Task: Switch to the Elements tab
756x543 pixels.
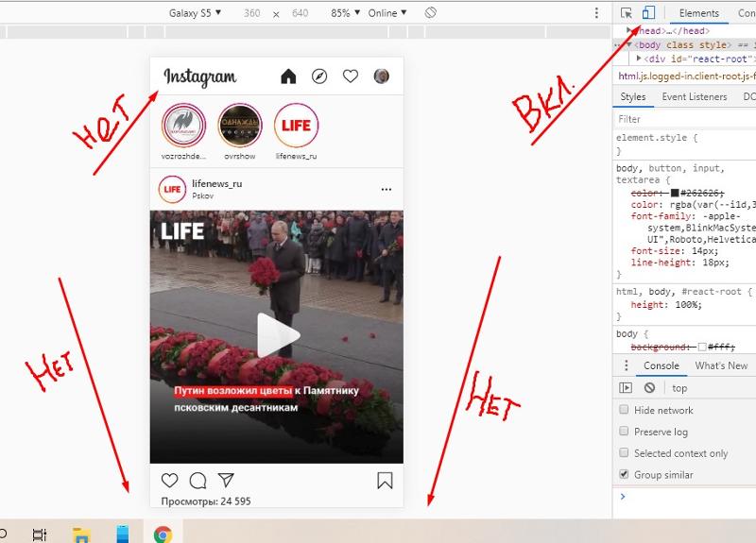Action: 698,13
